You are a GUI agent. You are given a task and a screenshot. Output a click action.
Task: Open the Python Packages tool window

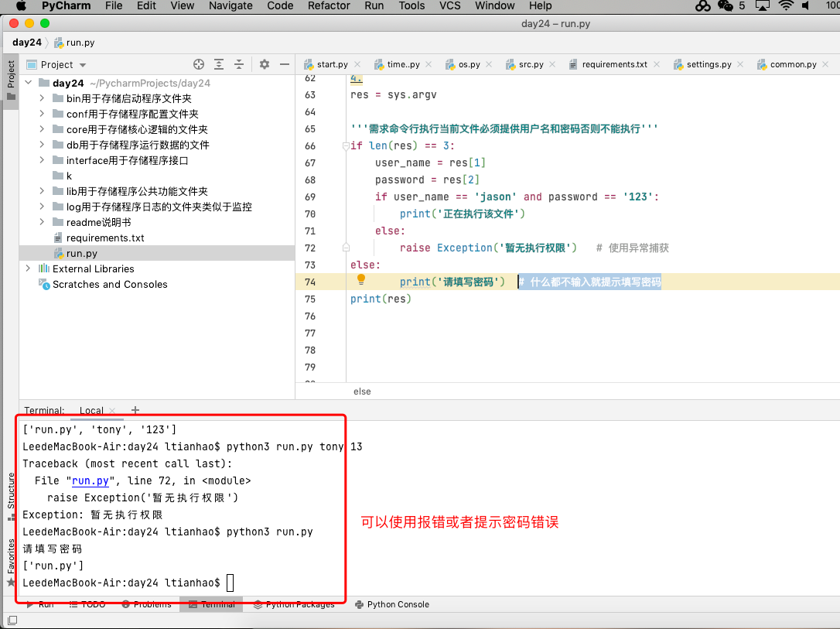[x=294, y=604]
